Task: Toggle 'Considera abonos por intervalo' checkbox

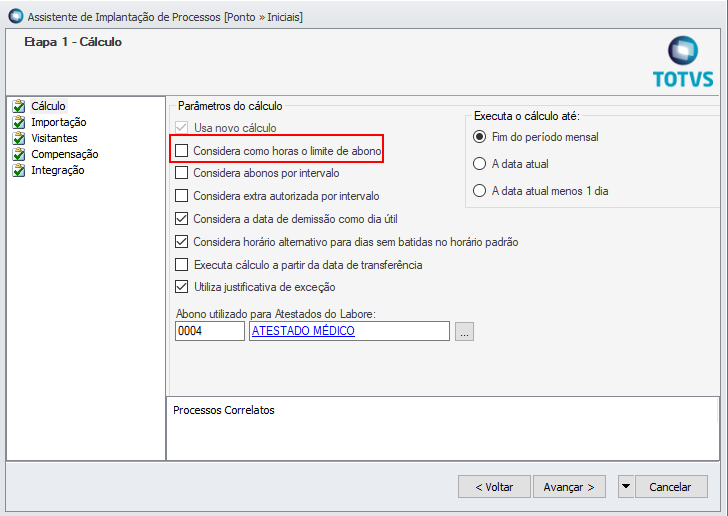Action: [181, 173]
